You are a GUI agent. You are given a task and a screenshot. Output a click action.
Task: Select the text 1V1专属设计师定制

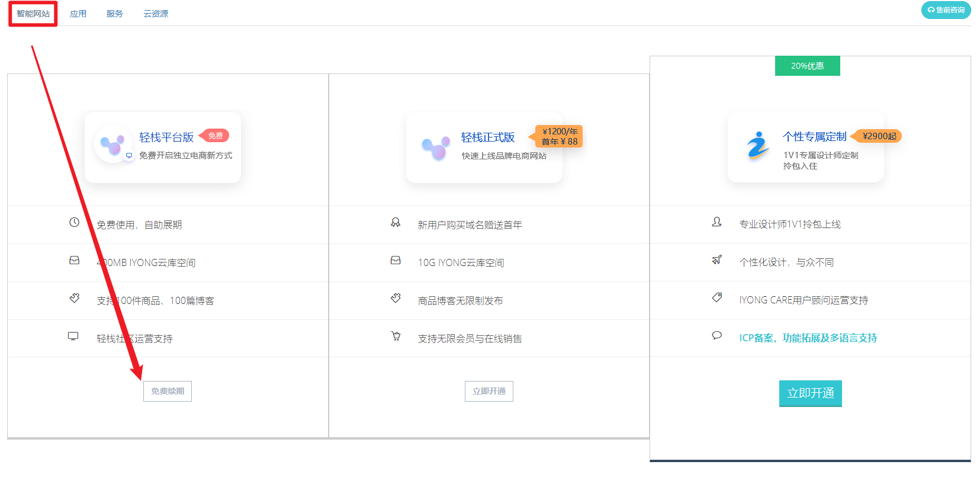click(x=821, y=155)
